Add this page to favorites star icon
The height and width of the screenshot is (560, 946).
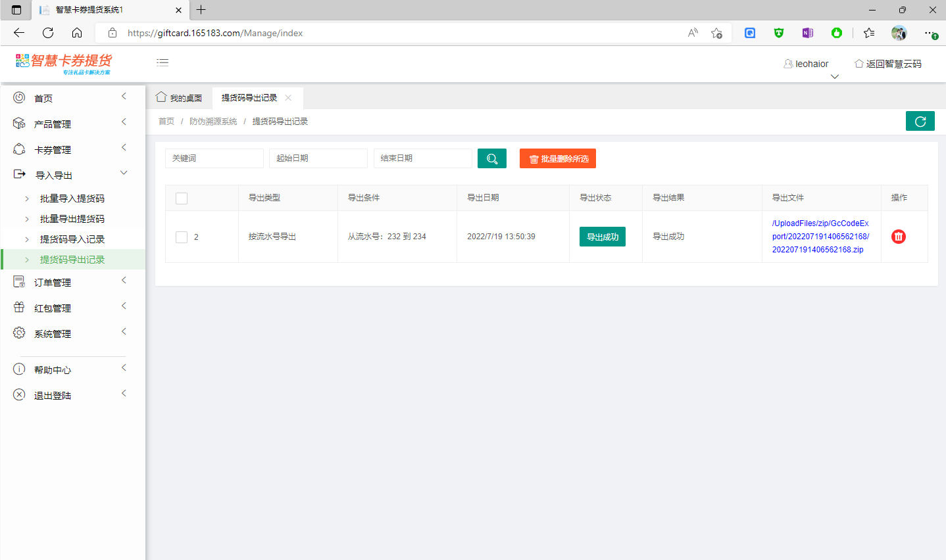click(x=716, y=33)
